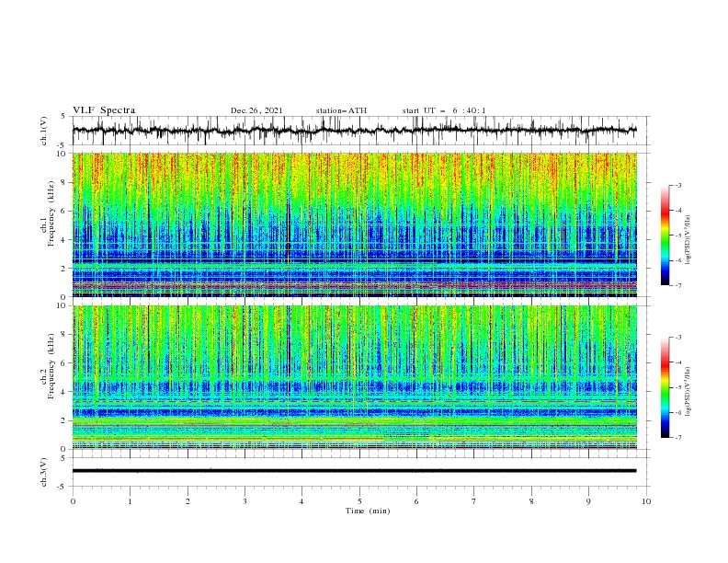Select the date text "Dec. 26, 2021"

coord(256,110)
